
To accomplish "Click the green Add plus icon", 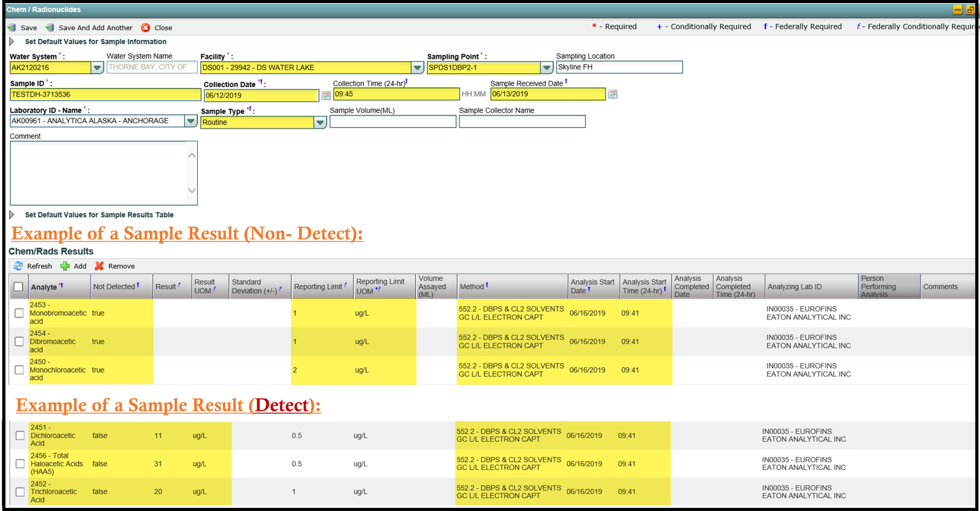I will point(65,266).
